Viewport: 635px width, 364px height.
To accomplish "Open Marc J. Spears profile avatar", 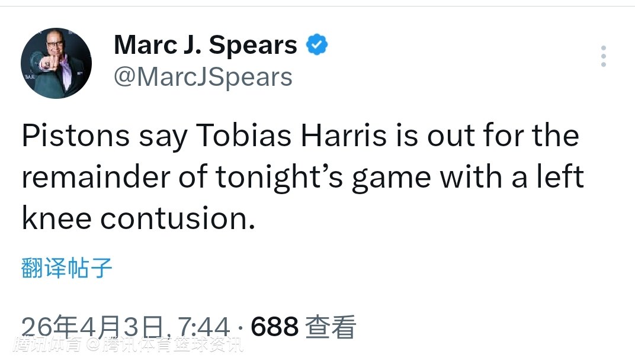I will coord(56,63).
